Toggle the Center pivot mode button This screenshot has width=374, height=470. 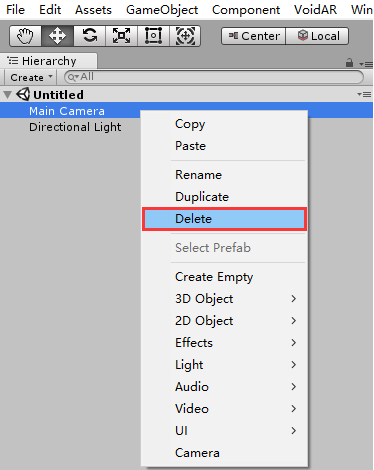coord(254,36)
